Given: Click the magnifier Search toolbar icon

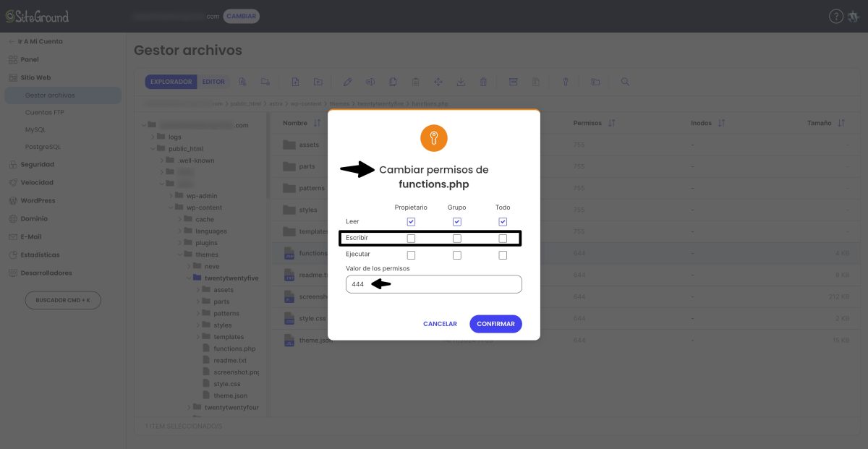Looking at the screenshot, I should tap(625, 82).
